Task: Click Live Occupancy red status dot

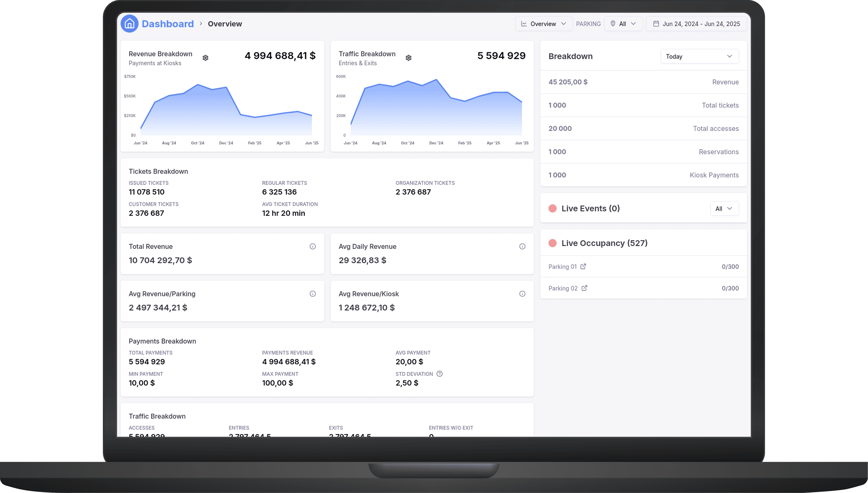Action: pos(552,243)
